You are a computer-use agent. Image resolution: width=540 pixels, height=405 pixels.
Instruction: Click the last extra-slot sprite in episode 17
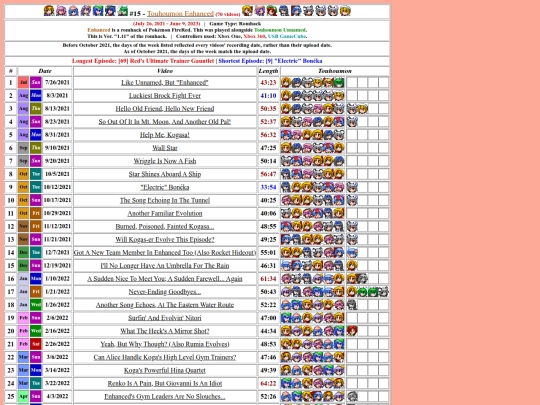(x=384, y=292)
